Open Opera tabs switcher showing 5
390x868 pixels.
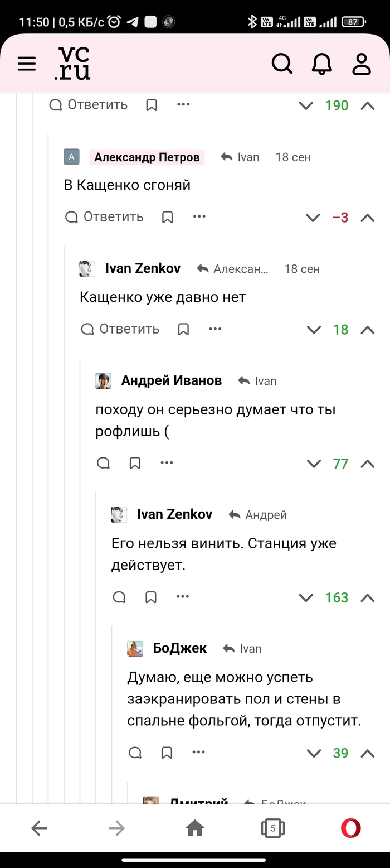point(272,828)
